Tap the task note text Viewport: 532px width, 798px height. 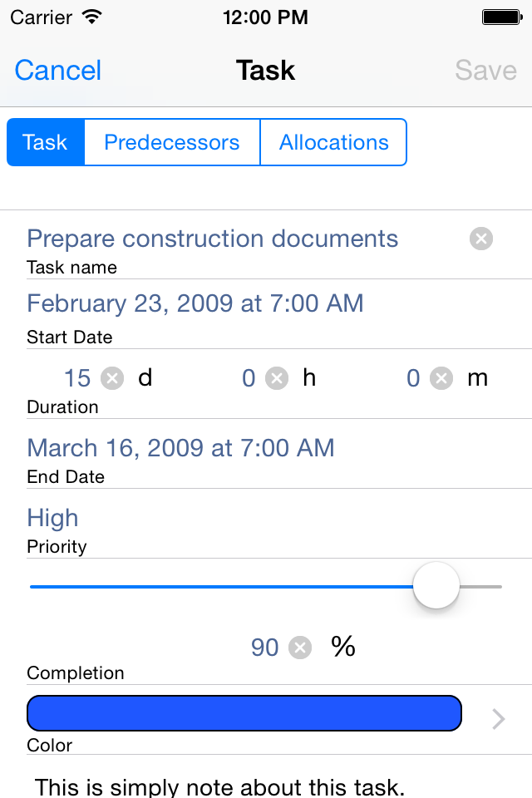tap(220, 785)
